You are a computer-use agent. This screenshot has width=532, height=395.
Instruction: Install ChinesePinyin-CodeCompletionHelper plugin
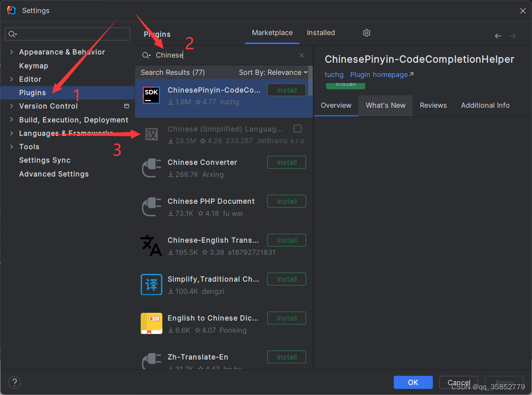click(x=287, y=90)
